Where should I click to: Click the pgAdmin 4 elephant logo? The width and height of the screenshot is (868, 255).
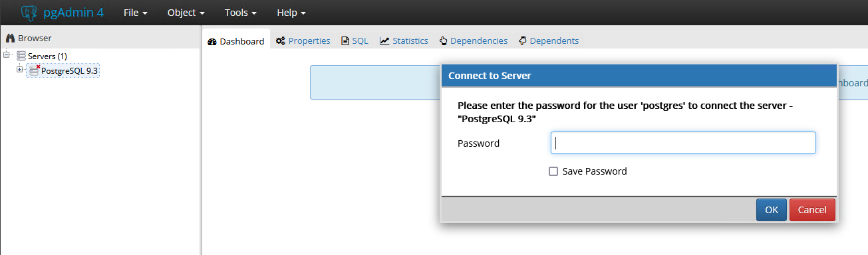pyautogui.click(x=28, y=13)
